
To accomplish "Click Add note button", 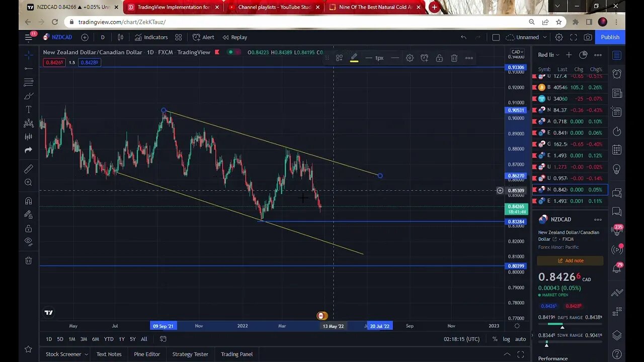I will [570, 260].
